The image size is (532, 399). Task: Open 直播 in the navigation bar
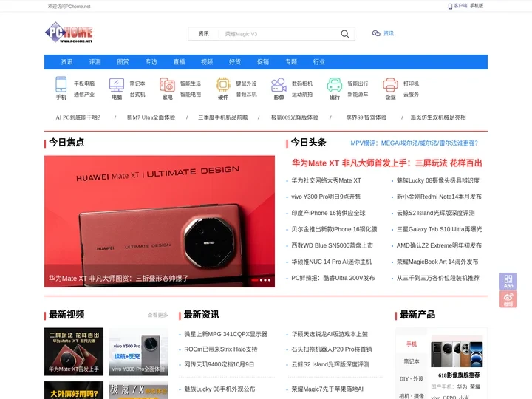click(179, 62)
